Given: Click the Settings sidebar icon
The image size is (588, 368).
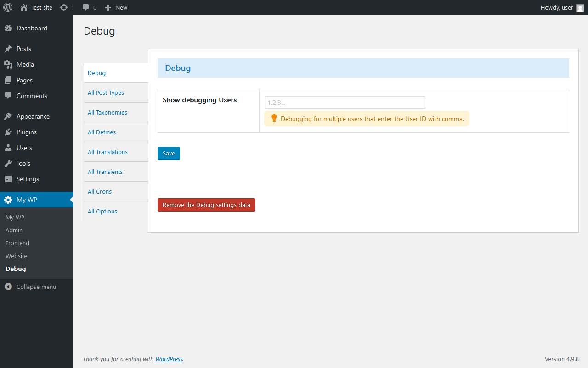Looking at the screenshot, I should (8, 179).
